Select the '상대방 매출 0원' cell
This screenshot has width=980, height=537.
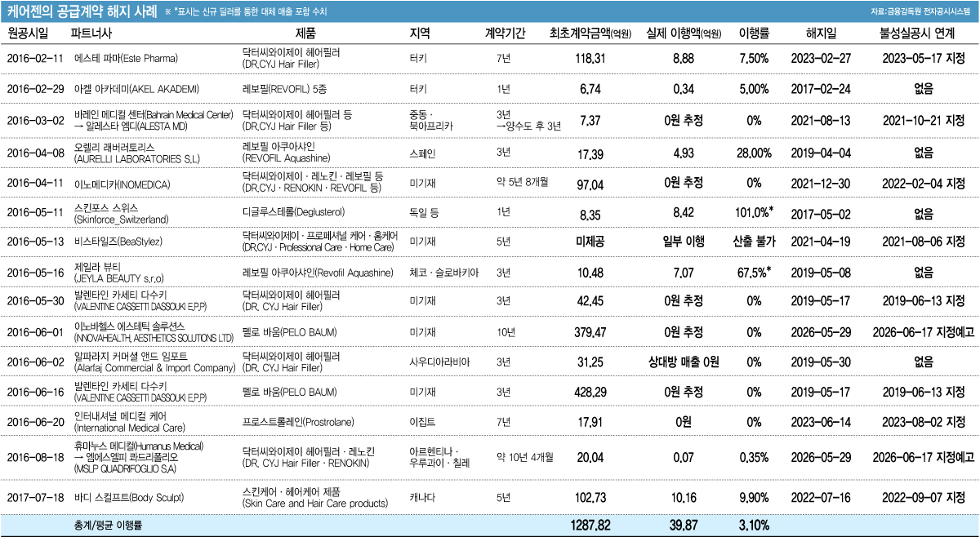tap(684, 362)
